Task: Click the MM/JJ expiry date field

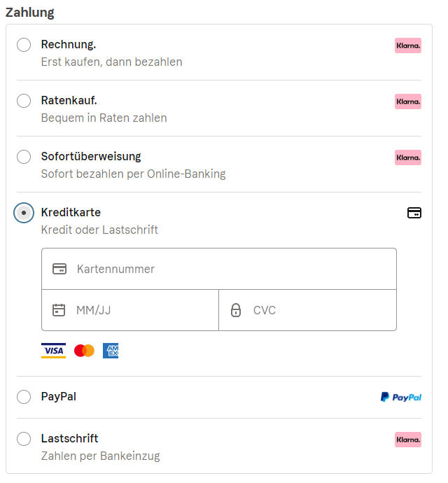Action: (140, 310)
